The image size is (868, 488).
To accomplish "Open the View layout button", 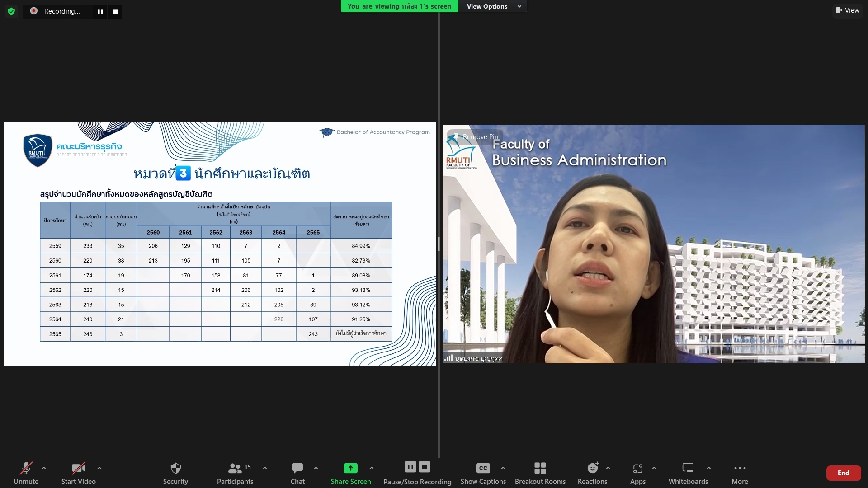I will point(848,10).
